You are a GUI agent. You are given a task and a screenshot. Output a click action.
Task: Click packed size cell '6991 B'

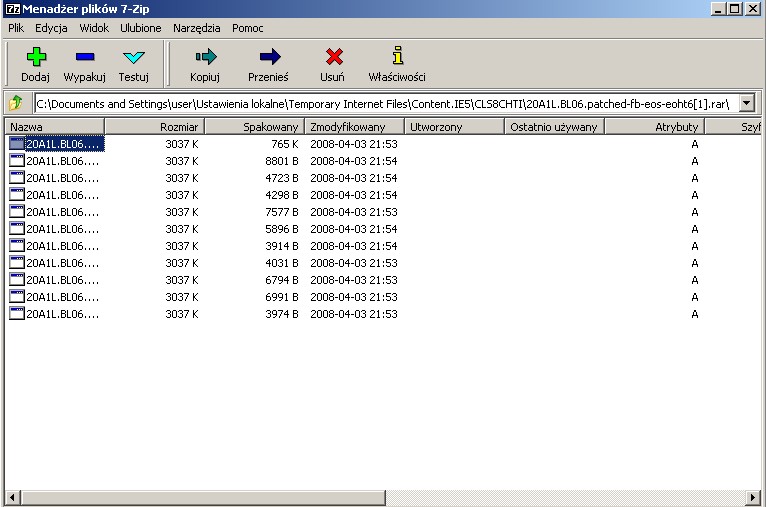click(282, 297)
